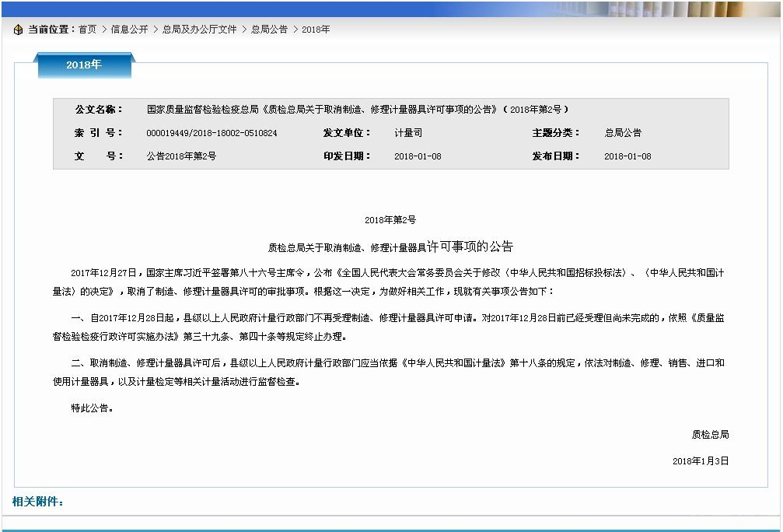Click the 主题分类 value 总局公告
This screenshot has height=532, width=783.
point(623,133)
